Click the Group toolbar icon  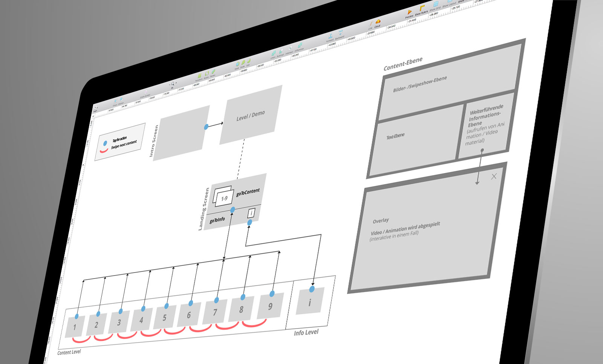pos(115,102)
